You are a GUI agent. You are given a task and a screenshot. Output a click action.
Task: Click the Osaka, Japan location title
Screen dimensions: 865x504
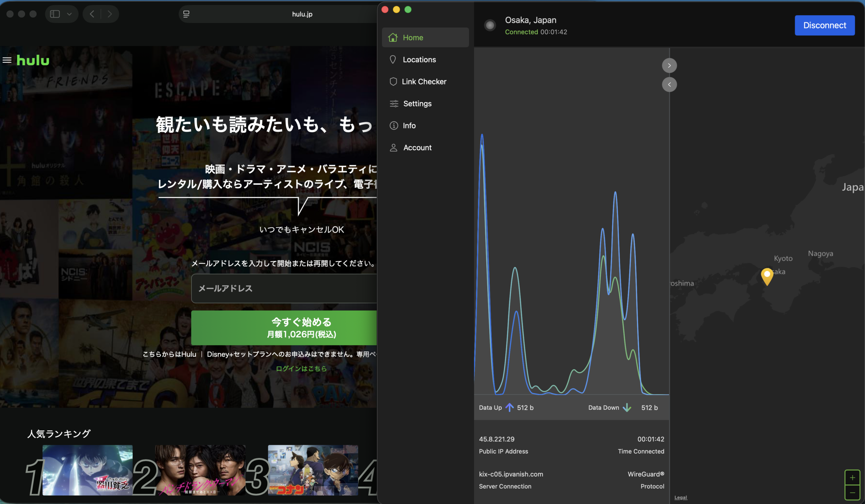(530, 20)
